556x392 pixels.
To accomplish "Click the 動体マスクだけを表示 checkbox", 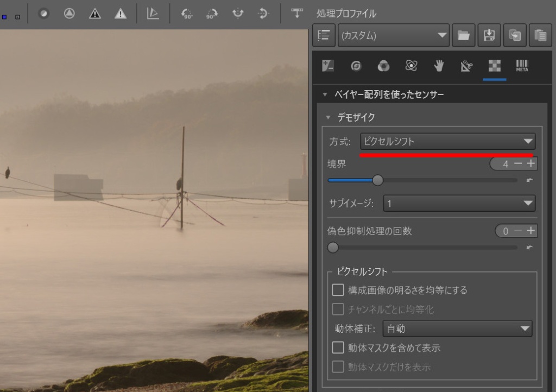I will coord(338,367).
